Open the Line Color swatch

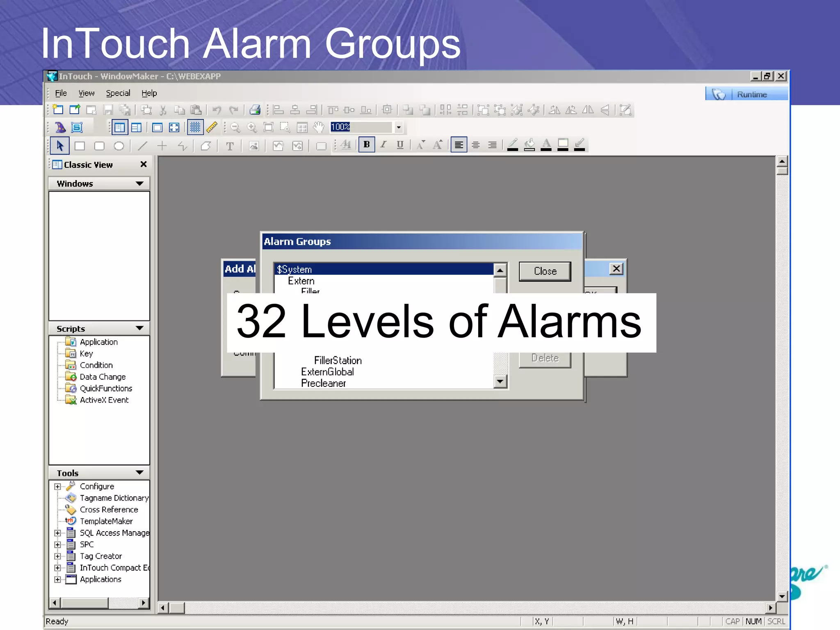(513, 145)
